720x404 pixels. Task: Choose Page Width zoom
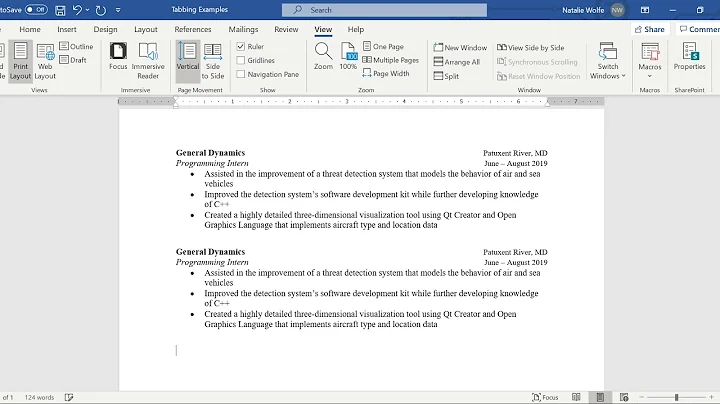coord(386,73)
